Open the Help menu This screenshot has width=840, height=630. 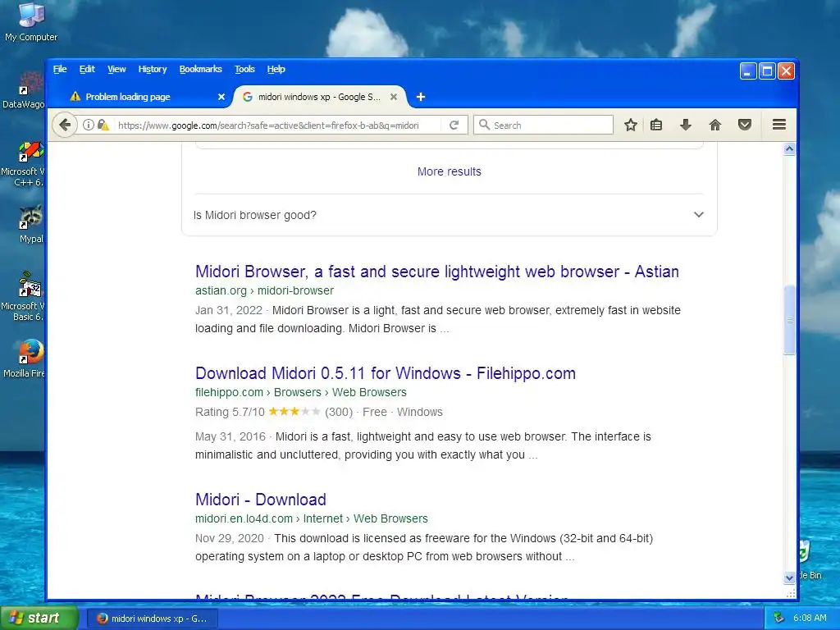276,69
